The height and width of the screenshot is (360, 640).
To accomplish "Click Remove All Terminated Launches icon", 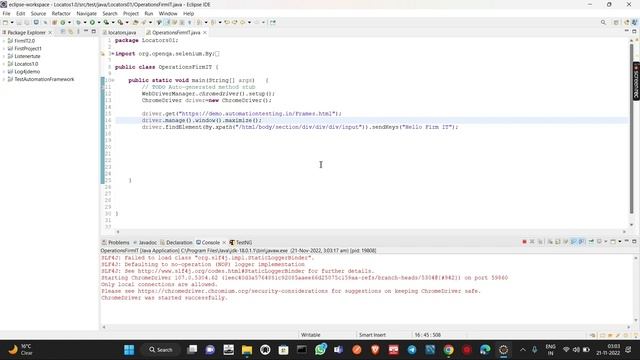I will [x=540, y=242].
